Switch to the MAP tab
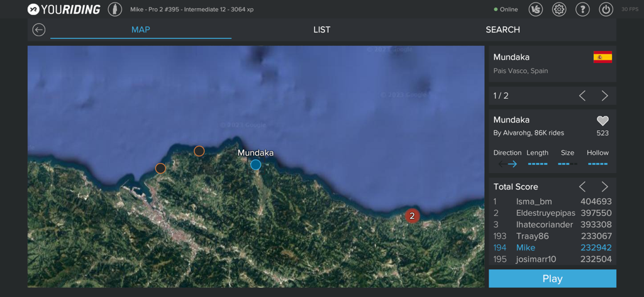 click(140, 30)
